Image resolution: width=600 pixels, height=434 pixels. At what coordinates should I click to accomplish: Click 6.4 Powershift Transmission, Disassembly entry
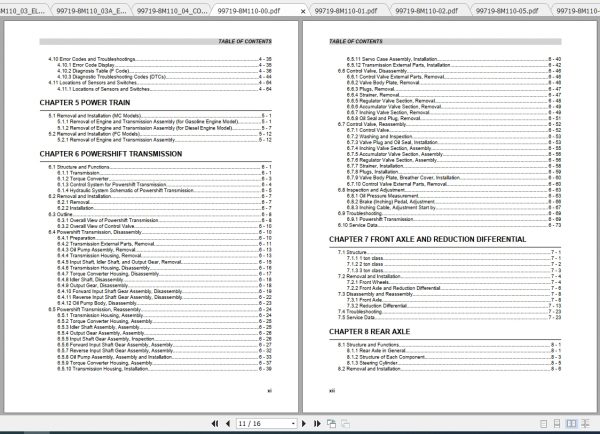160,232
